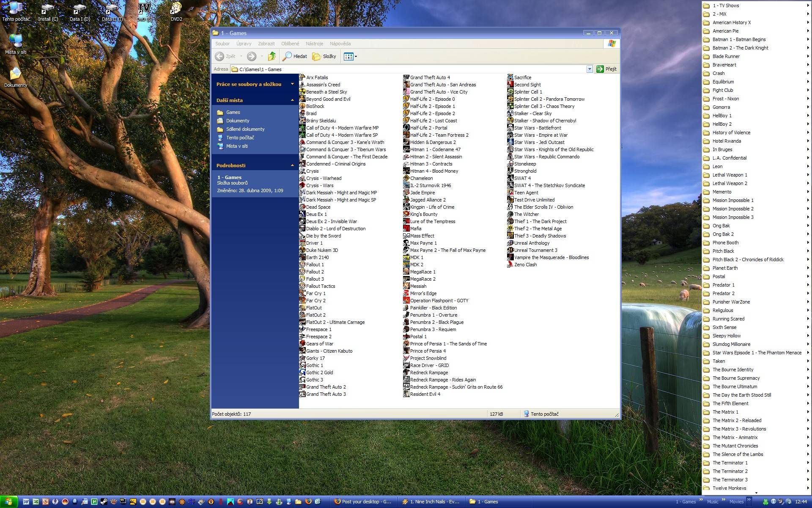
Task: Open the Views icon dropdown
Action: pyautogui.click(x=351, y=56)
